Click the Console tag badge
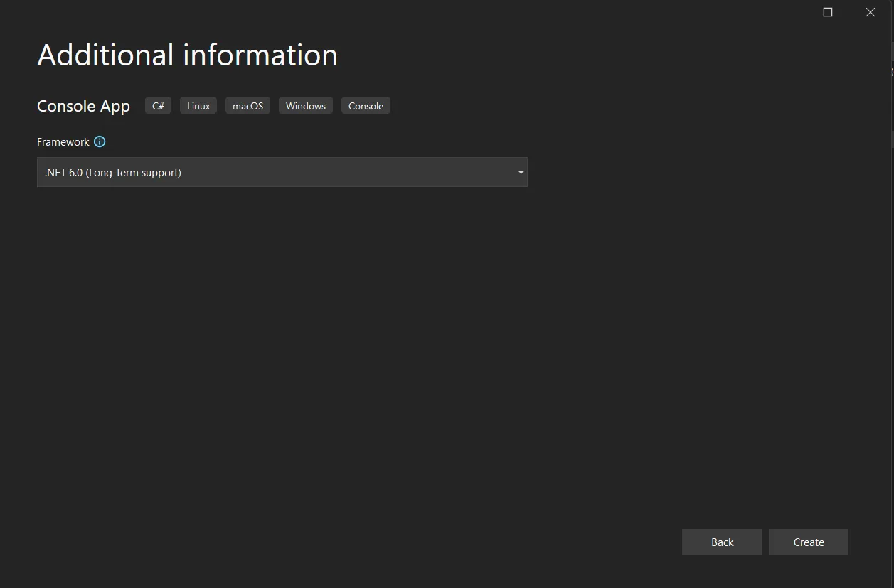This screenshot has width=894, height=588. (366, 106)
